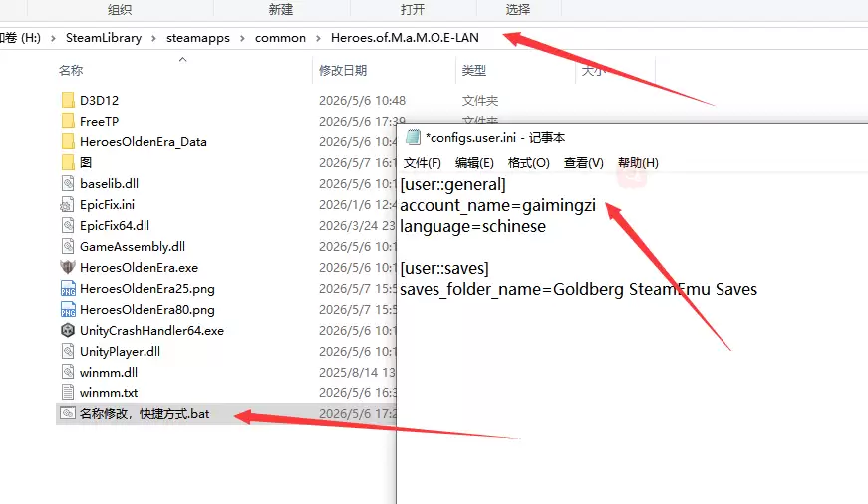
Task: Click the saves_folder_name line in Notepad
Action: pyautogui.click(x=578, y=289)
